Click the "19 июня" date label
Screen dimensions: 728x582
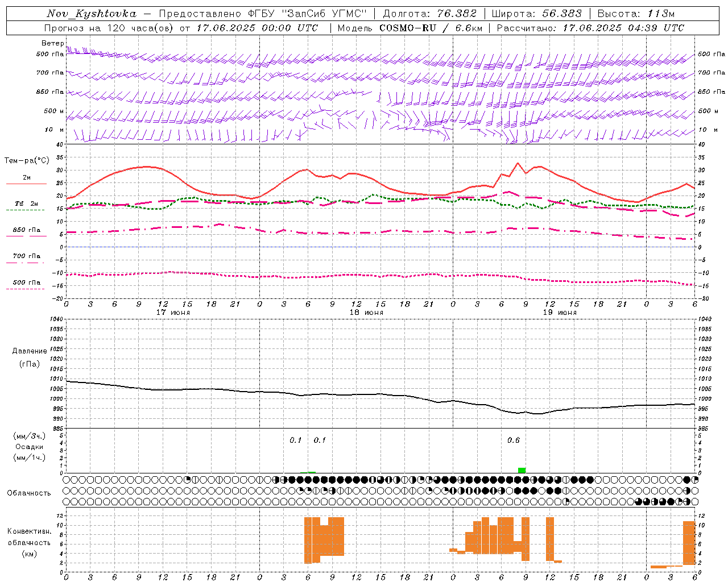click(x=560, y=313)
